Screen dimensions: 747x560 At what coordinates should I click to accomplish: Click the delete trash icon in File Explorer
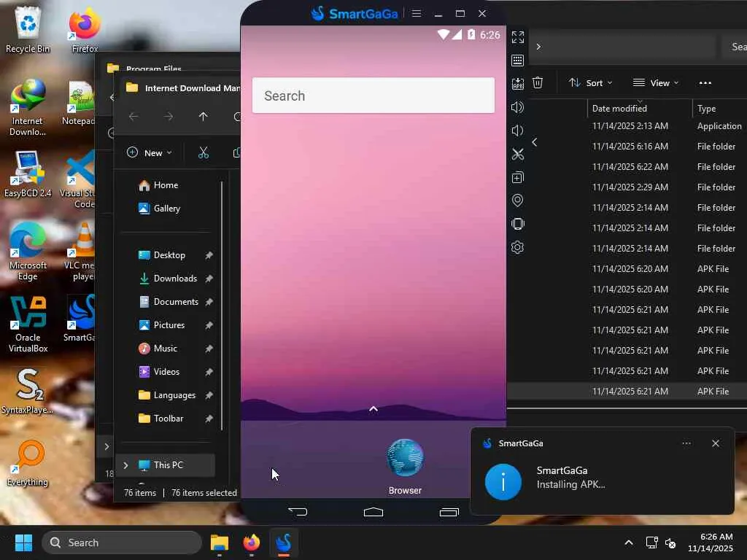pos(538,83)
